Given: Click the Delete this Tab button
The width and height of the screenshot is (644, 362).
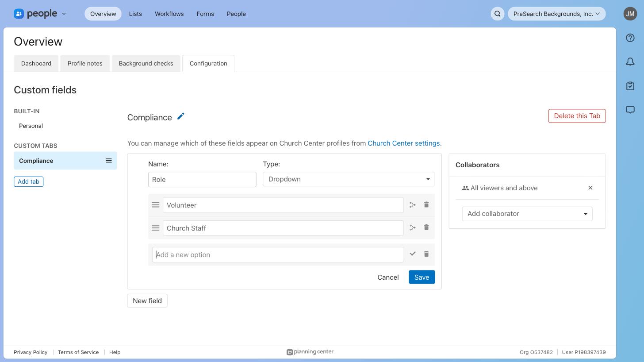Looking at the screenshot, I should (x=577, y=116).
